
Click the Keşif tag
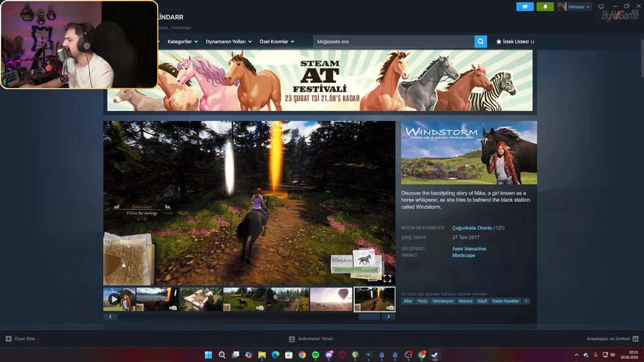tap(482, 301)
